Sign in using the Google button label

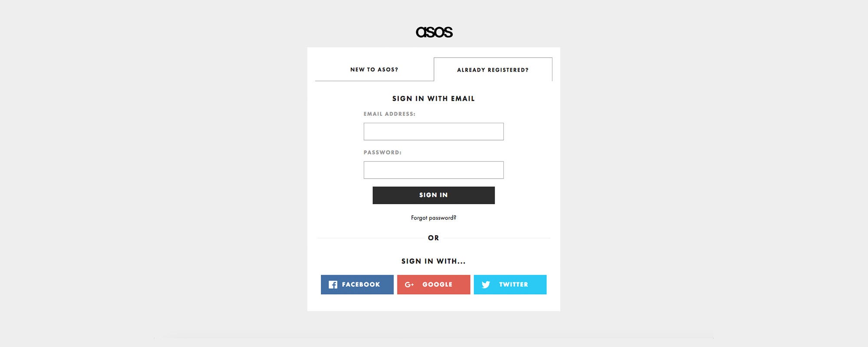coord(437,285)
